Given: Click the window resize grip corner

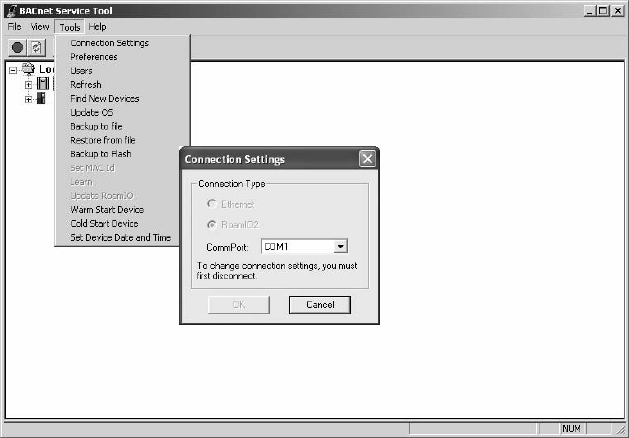Looking at the screenshot, I should click(621, 429).
